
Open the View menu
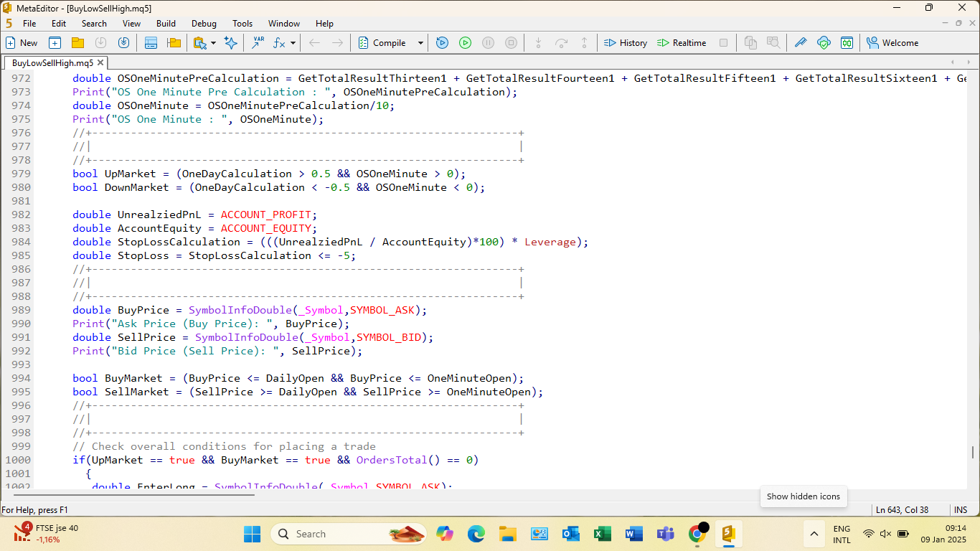tap(131, 24)
